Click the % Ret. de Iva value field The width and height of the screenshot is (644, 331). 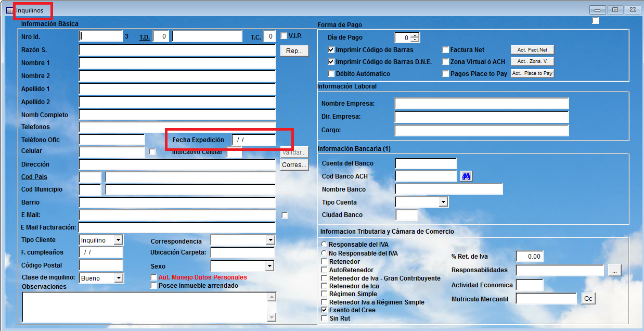pyautogui.click(x=530, y=257)
